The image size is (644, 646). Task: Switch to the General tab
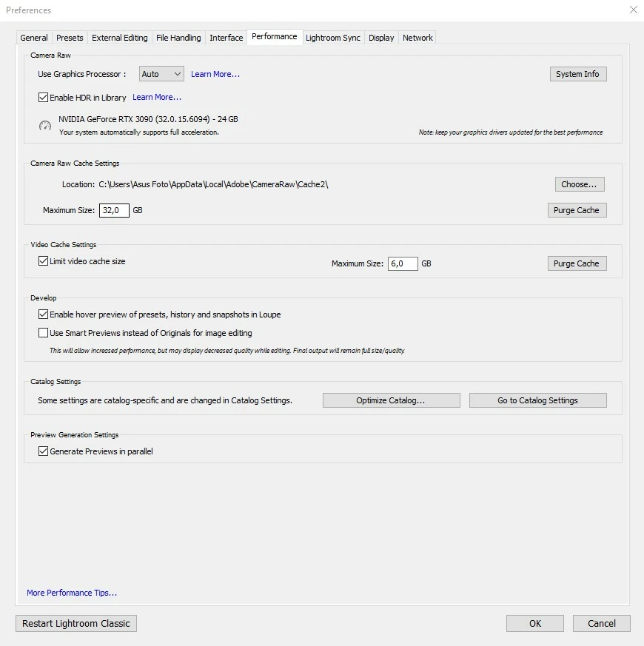(34, 38)
